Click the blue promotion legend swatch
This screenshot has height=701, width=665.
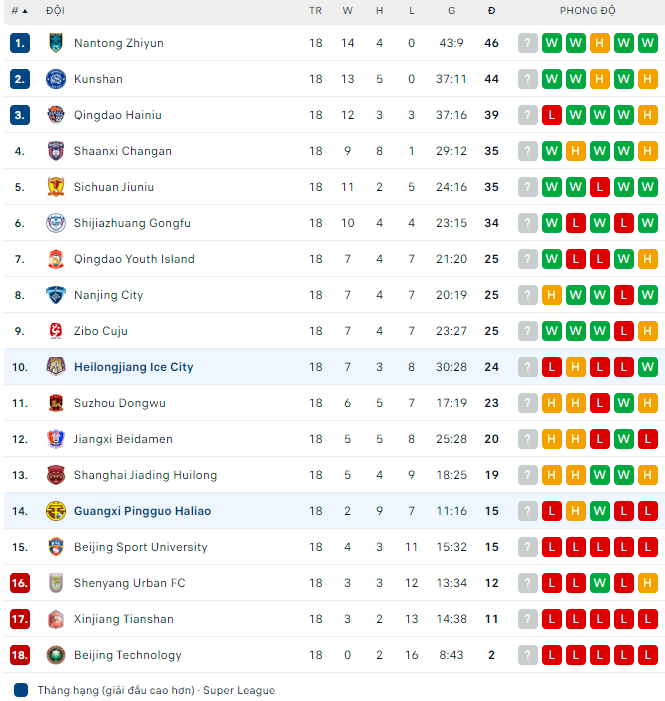[21, 690]
